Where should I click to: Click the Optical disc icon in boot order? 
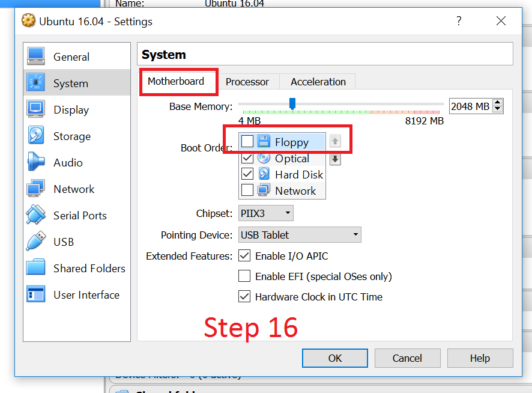pyautogui.click(x=264, y=158)
